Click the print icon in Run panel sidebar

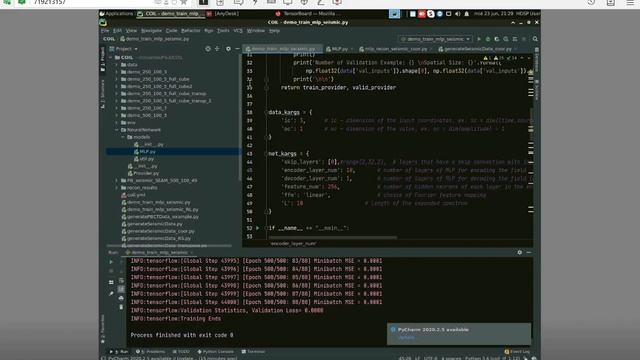pyautogui.click(x=121, y=298)
